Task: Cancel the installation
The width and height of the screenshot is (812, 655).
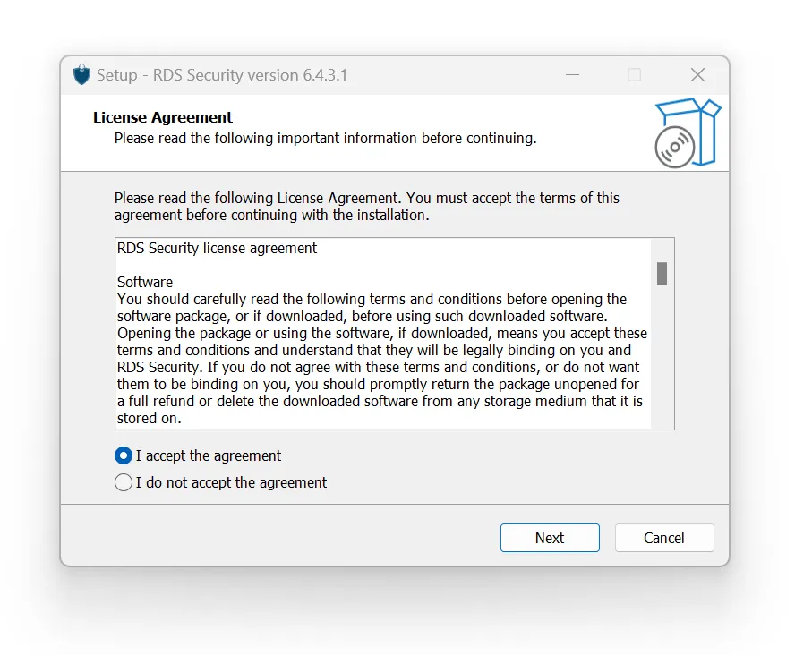Action: click(663, 538)
